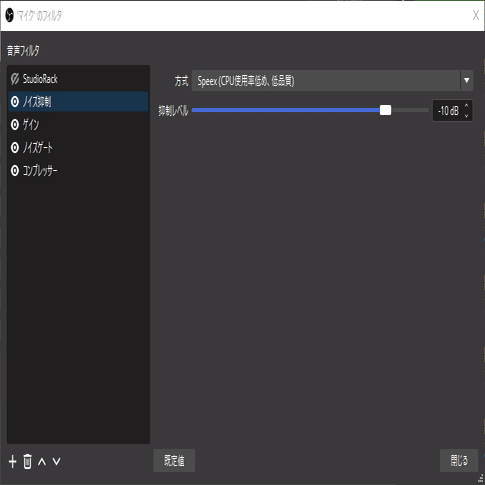485x485 pixels.
Task: Toggle visibility of ノイズ抑制 filter
Action: click(x=15, y=102)
